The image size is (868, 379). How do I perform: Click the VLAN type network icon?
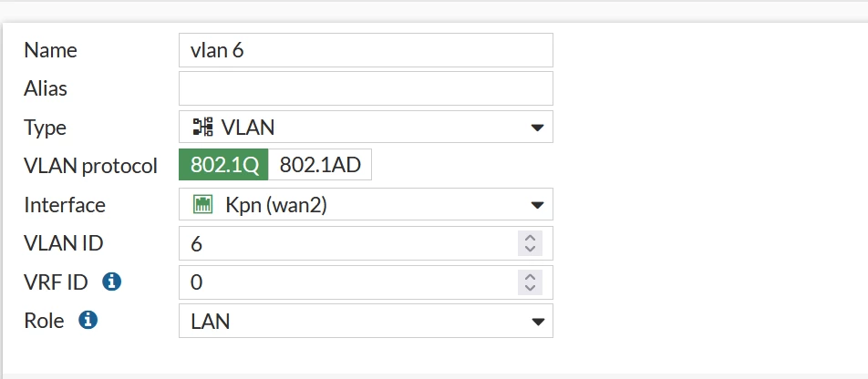tap(202, 128)
